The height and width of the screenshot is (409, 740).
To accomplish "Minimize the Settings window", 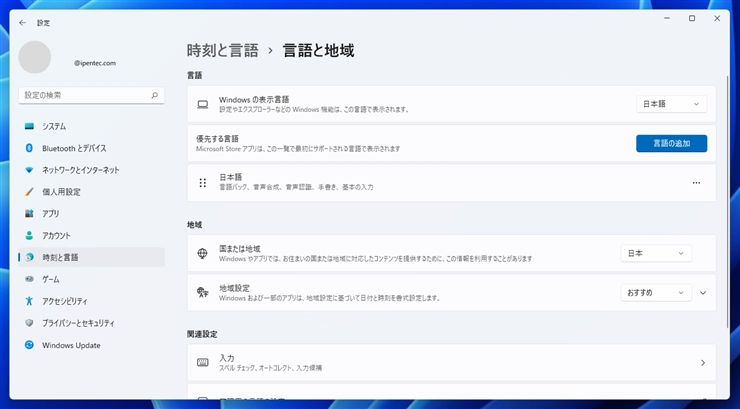I will [667, 18].
